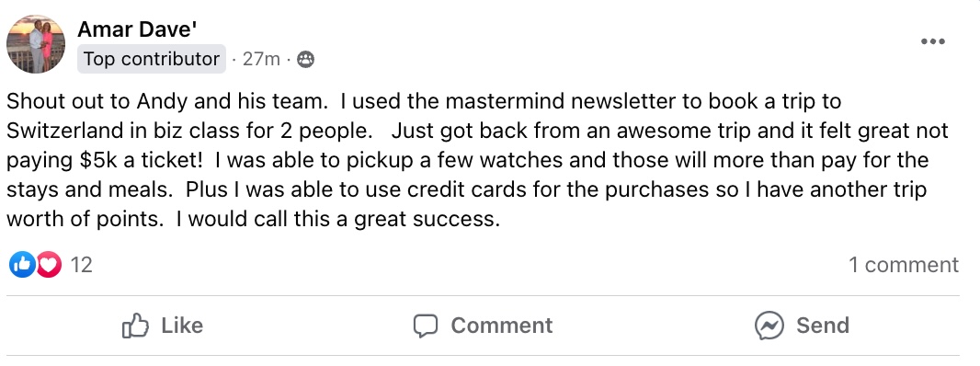Click the "great success" closing sentence
This screenshot has width=980, height=366.
point(337,220)
